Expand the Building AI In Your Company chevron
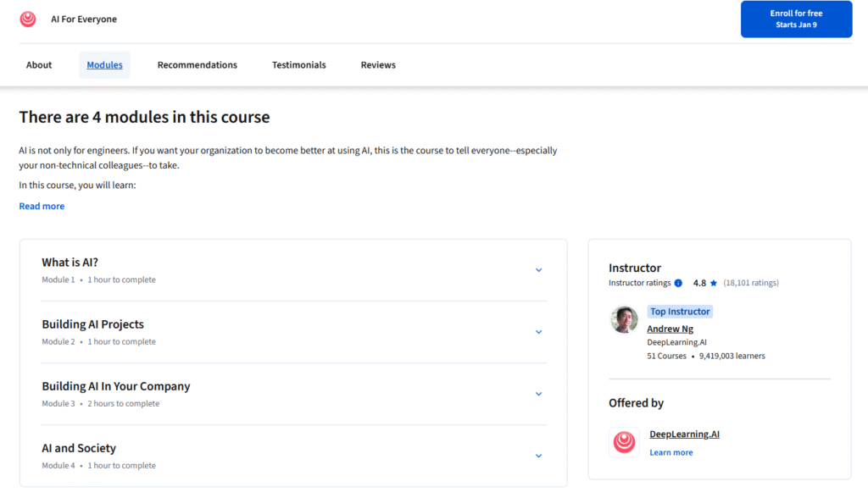 pyautogui.click(x=538, y=394)
